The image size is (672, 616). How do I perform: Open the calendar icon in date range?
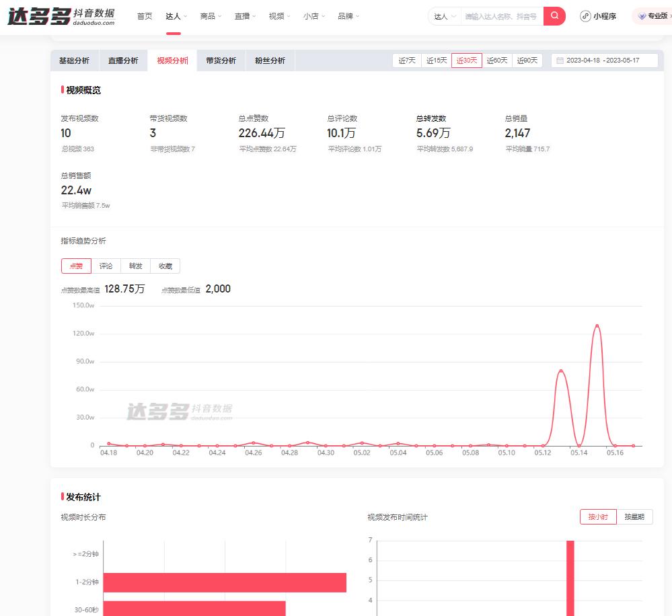click(x=560, y=61)
